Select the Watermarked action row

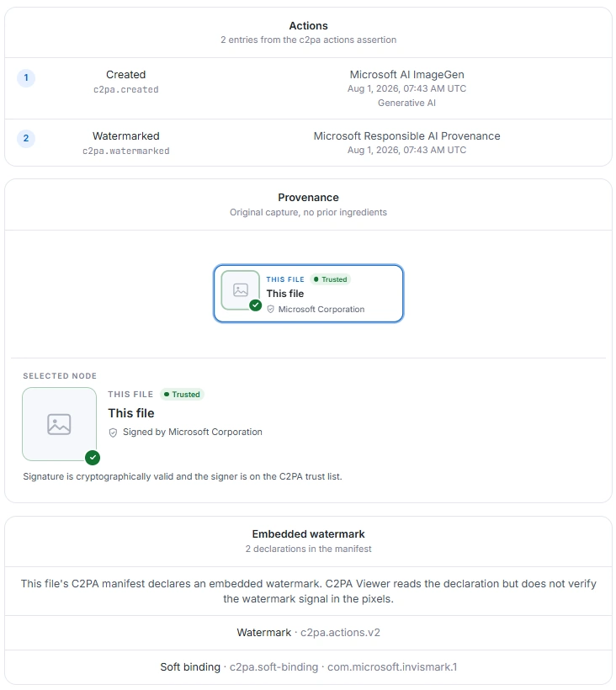tap(309, 142)
